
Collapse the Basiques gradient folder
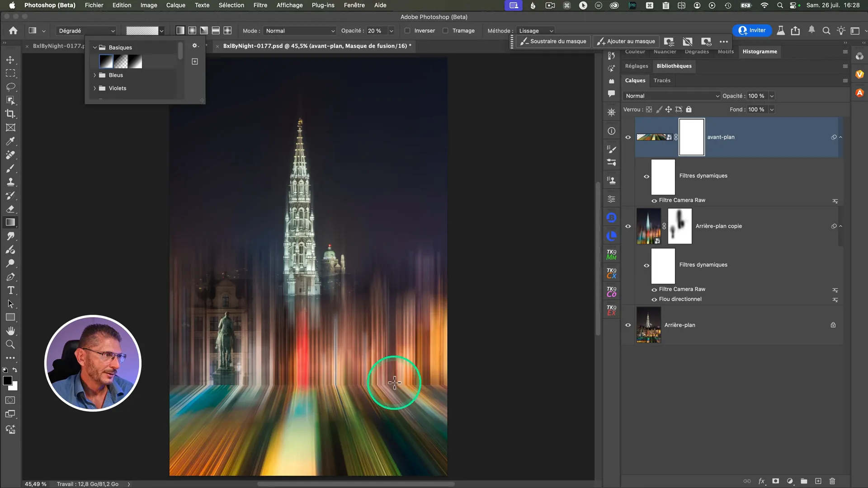(94, 47)
